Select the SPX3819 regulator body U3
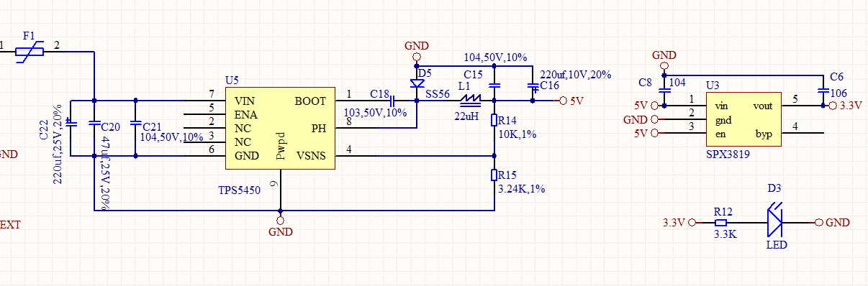The height and width of the screenshot is (286, 868). click(x=744, y=119)
